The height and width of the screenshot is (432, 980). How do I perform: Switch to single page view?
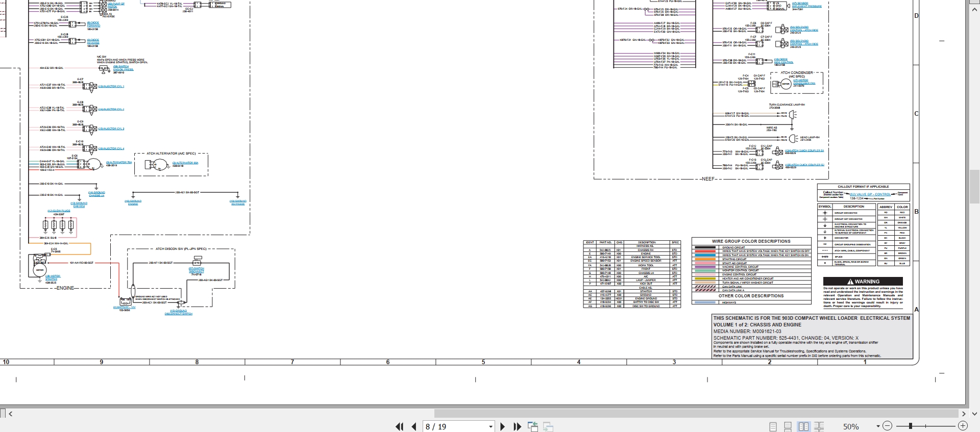pyautogui.click(x=773, y=426)
